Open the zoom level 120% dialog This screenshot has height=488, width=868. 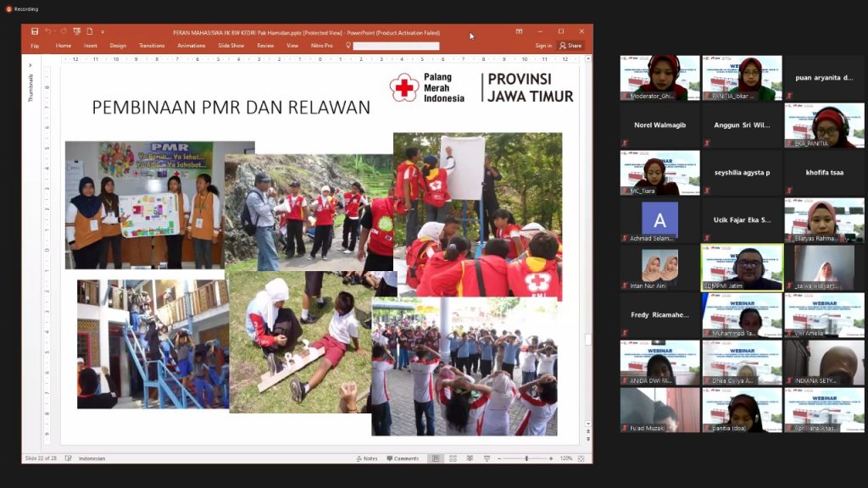(x=565, y=458)
